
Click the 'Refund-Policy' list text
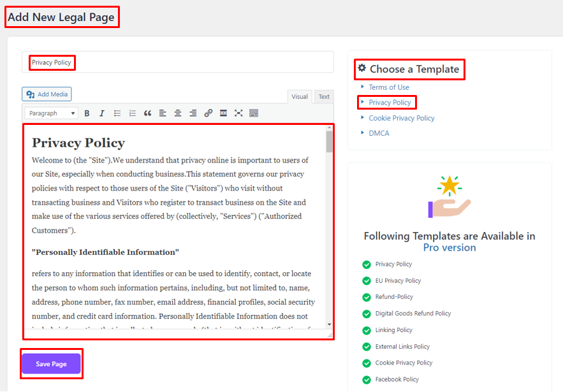click(394, 297)
